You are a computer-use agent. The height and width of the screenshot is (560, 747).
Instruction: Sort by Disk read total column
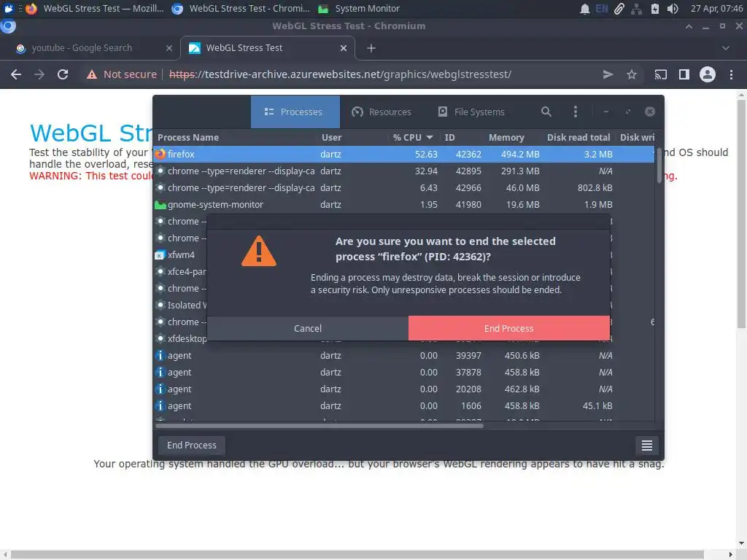point(578,138)
